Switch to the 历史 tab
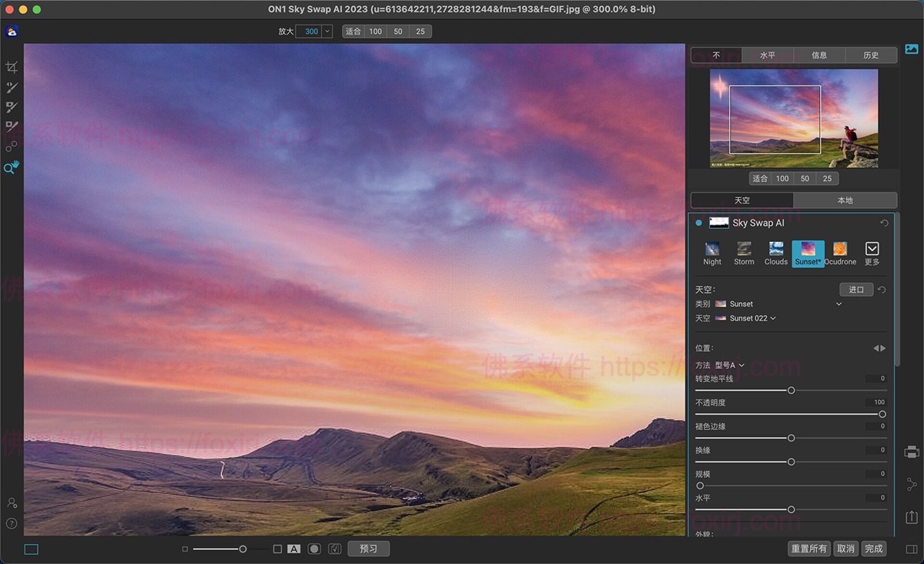The height and width of the screenshot is (564, 924). [870, 55]
